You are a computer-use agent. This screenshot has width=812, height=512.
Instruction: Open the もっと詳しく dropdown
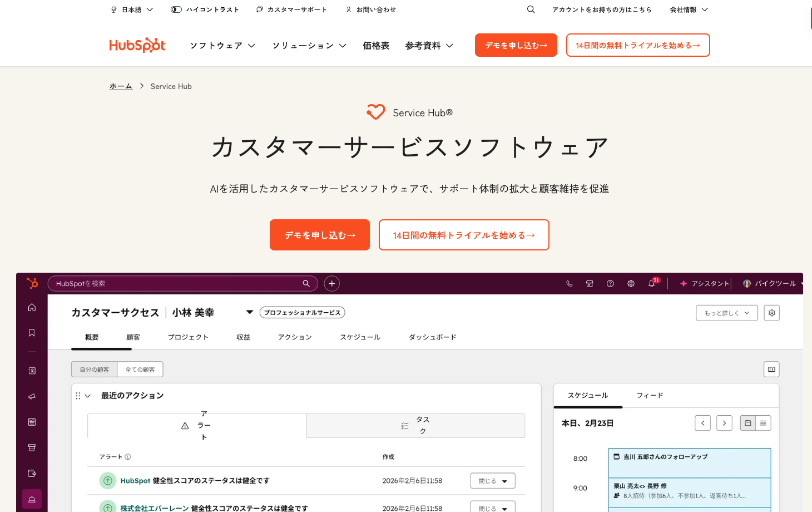pos(727,313)
